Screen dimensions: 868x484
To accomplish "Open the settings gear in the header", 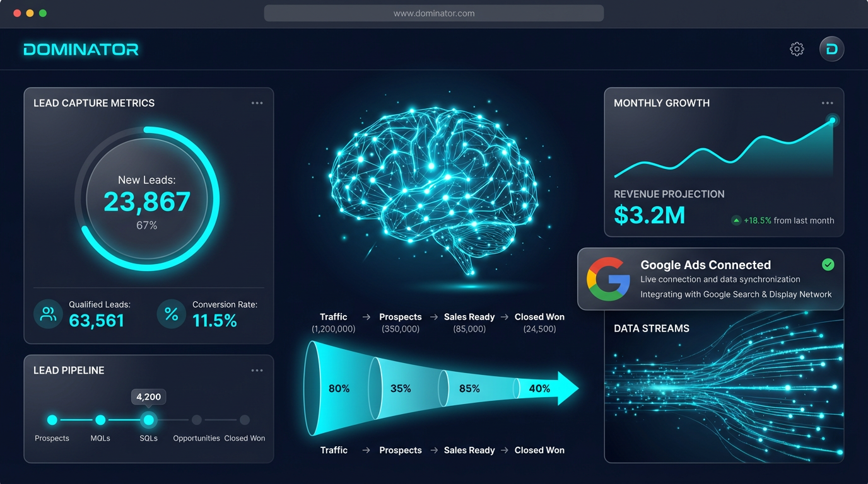I will pyautogui.click(x=797, y=49).
